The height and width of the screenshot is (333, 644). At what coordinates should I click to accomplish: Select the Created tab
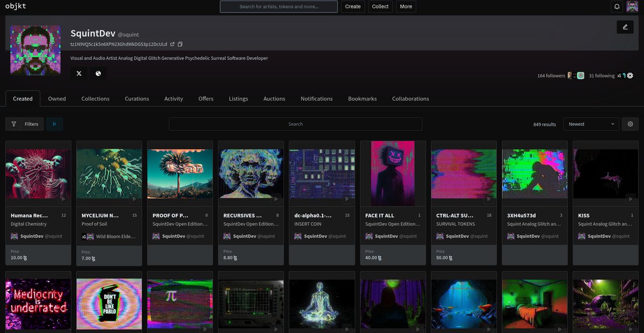[23, 99]
